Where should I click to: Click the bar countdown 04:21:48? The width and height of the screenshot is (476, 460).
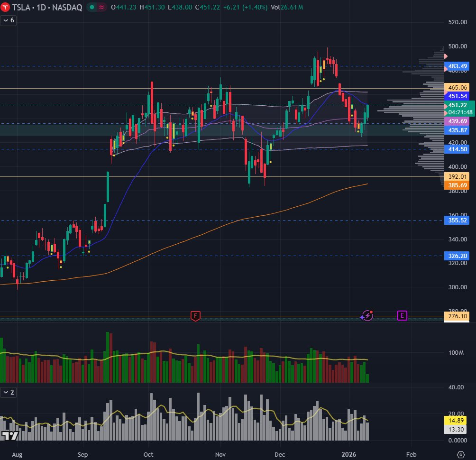[460, 112]
